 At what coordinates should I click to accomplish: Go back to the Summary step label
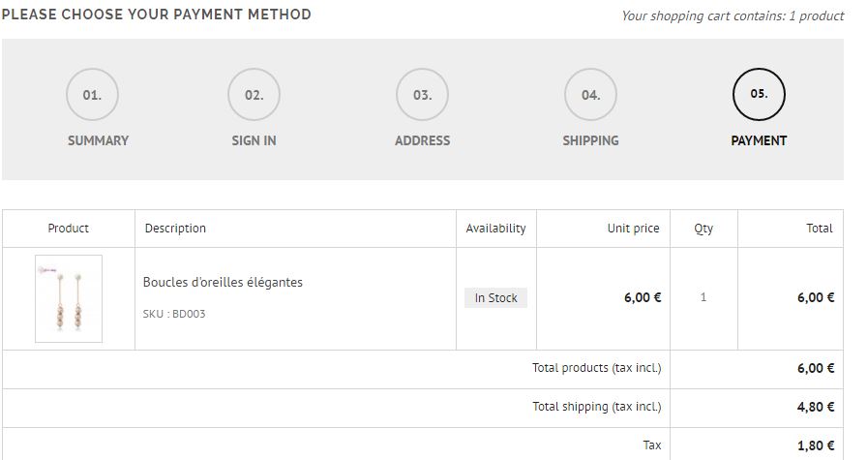(x=98, y=140)
